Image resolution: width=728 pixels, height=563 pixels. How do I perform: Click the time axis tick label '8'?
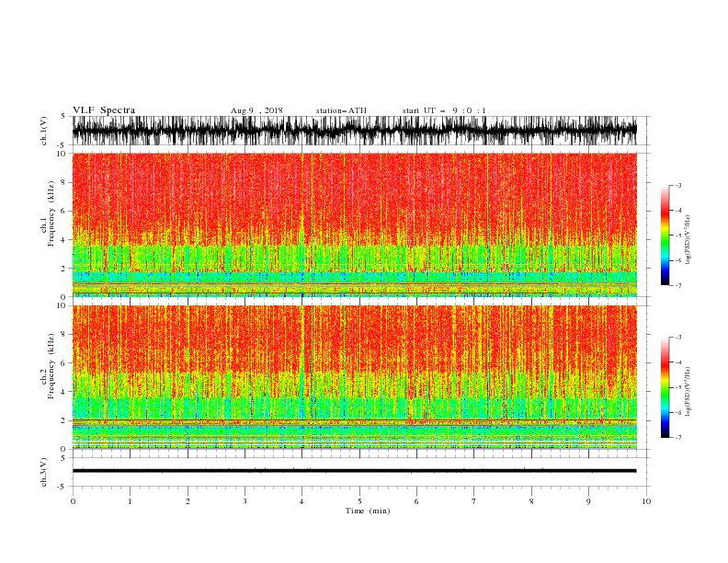pyautogui.click(x=531, y=501)
